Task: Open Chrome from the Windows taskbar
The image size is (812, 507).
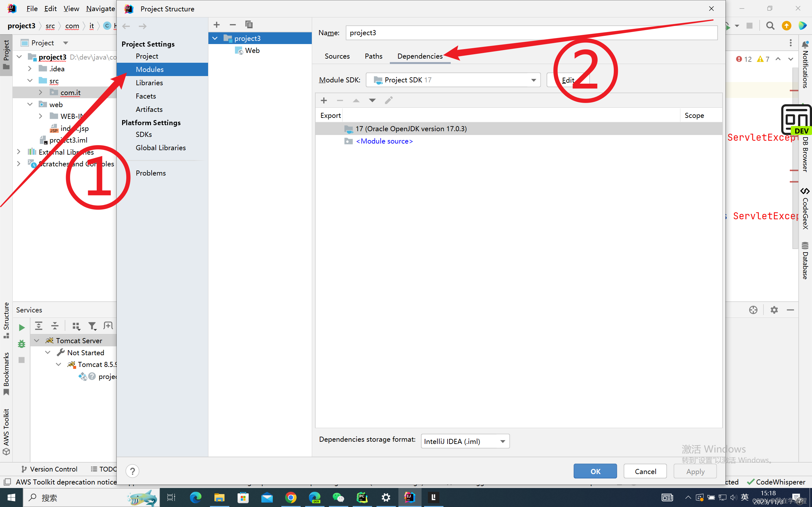Action: click(x=291, y=497)
